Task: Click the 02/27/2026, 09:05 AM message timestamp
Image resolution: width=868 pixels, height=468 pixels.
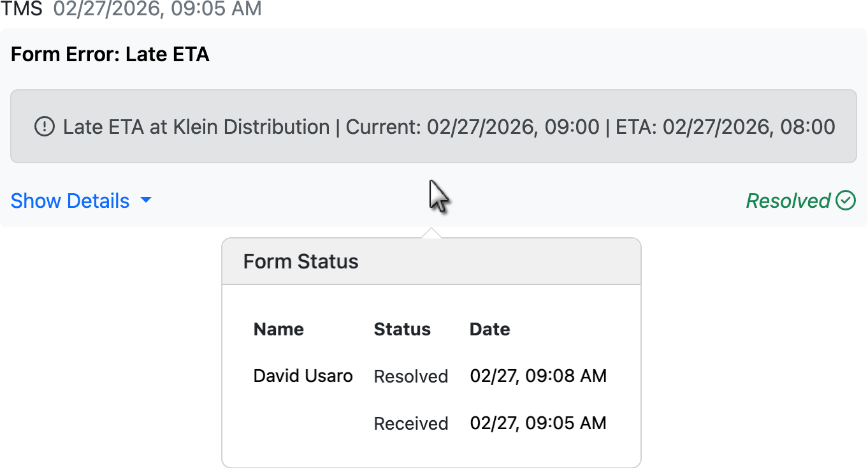Action: pyautogui.click(x=157, y=8)
